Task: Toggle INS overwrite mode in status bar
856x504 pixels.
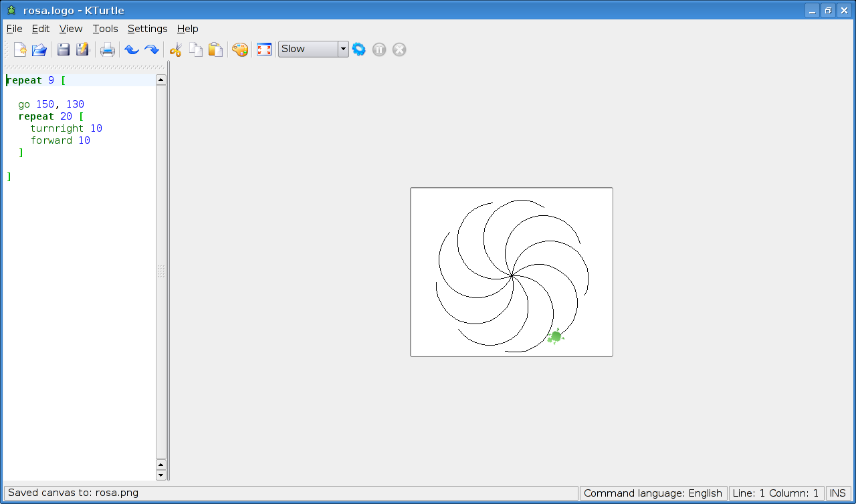Action: [x=839, y=493]
